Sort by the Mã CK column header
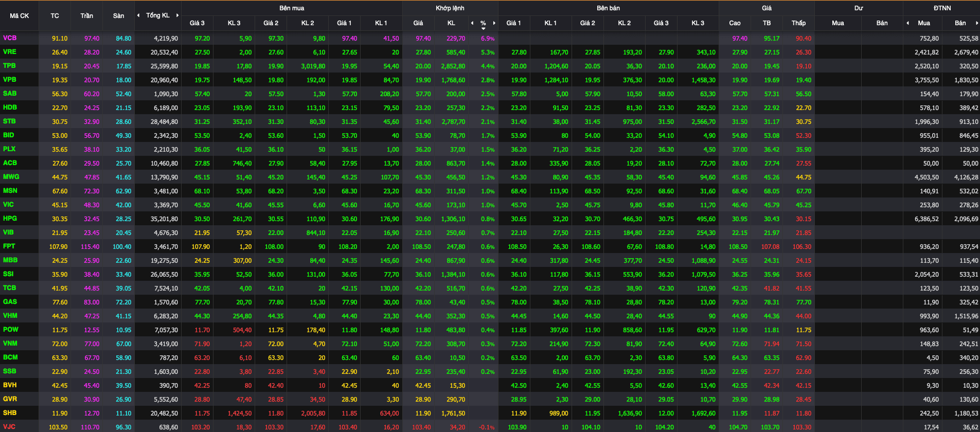Screen dimensions: 980x432 point(20,16)
